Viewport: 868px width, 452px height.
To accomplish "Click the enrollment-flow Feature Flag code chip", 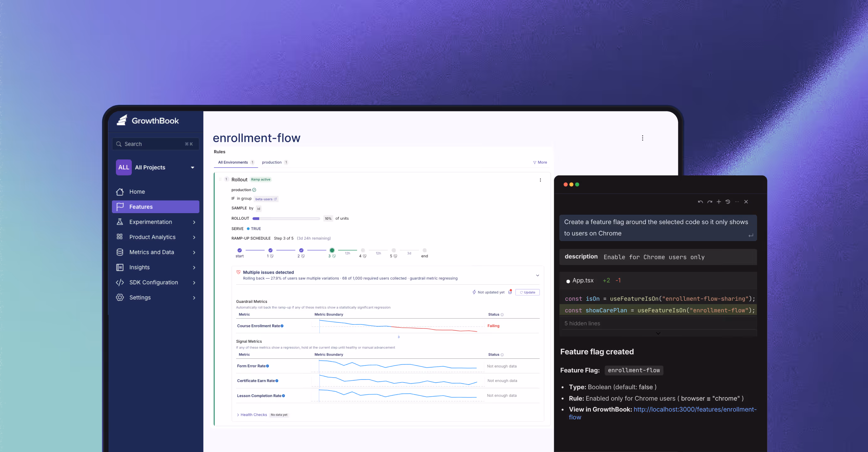I will click(633, 370).
